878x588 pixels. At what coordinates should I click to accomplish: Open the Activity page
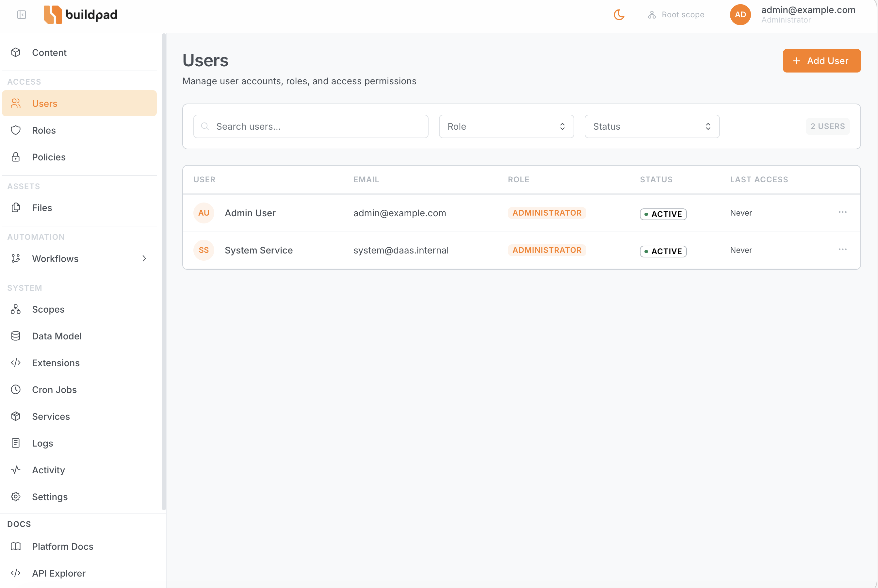pos(79,470)
